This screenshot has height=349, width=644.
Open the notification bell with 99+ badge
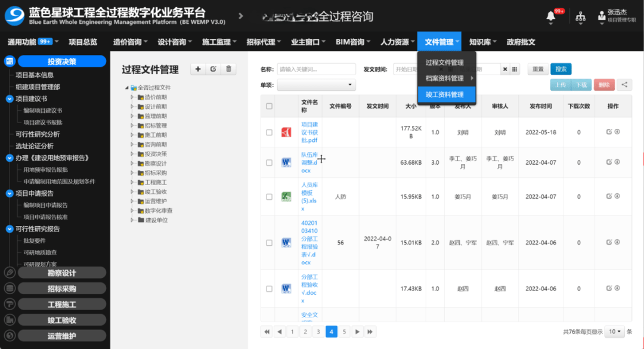point(551,17)
